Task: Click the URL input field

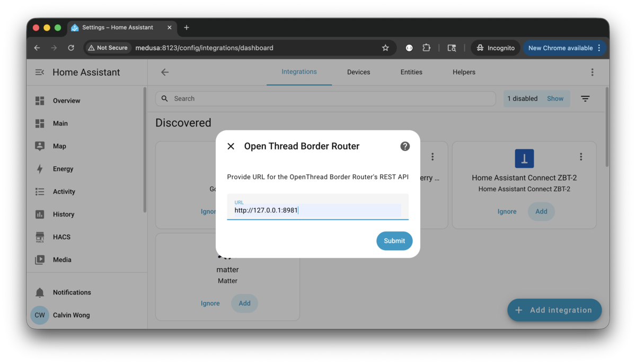Action: click(317, 210)
